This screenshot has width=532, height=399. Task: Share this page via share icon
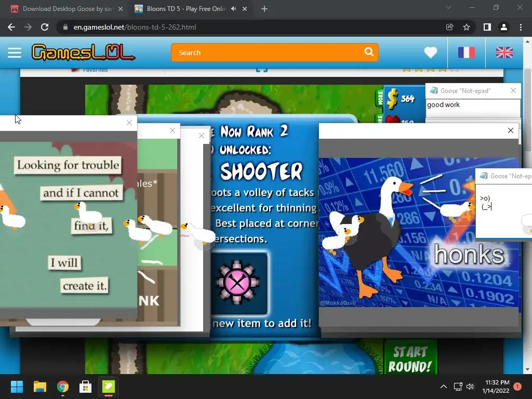click(449, 27)
